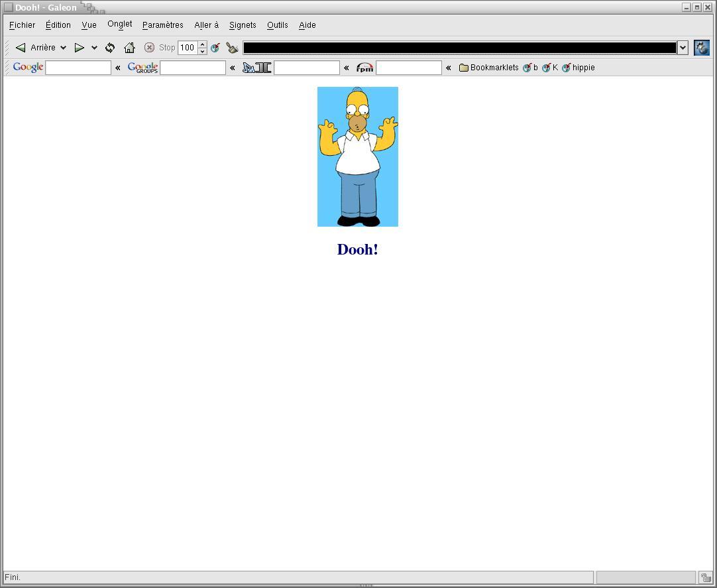The width and height of the screenshot is (717, 588).
Task: Open the Back history dropdown arrow
Action: [x=63, y=48]
